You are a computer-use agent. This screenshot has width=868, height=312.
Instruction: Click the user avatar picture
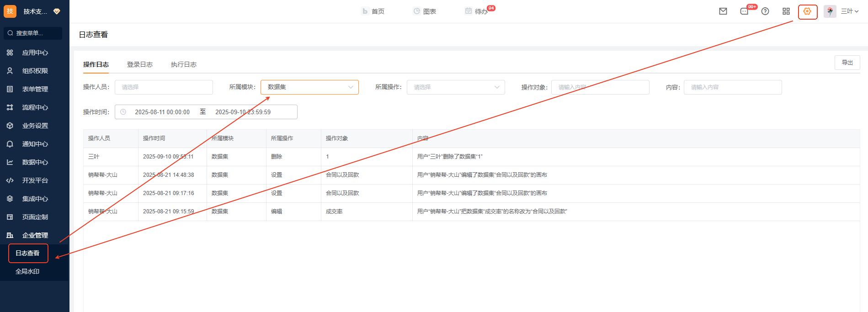[x=830, y=11]
